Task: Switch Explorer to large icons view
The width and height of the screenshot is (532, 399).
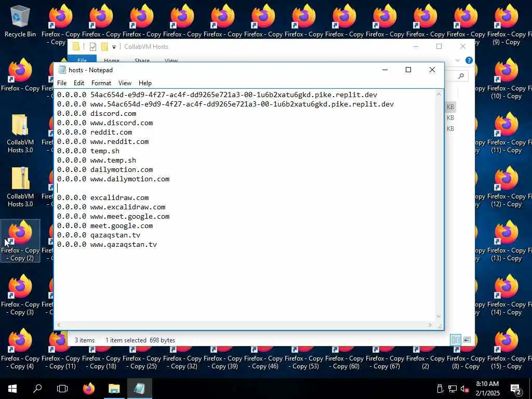Action: [x=467, y=340]
